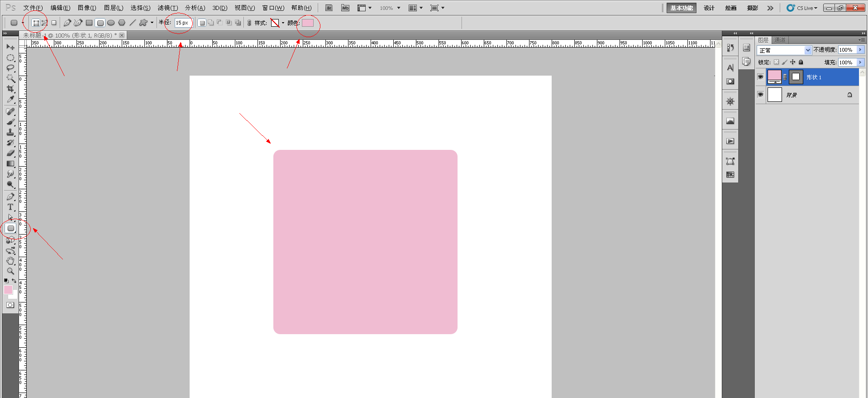Toggle lock position
Viewport: 868px width, 398px height.
click(x=792, y=62)
